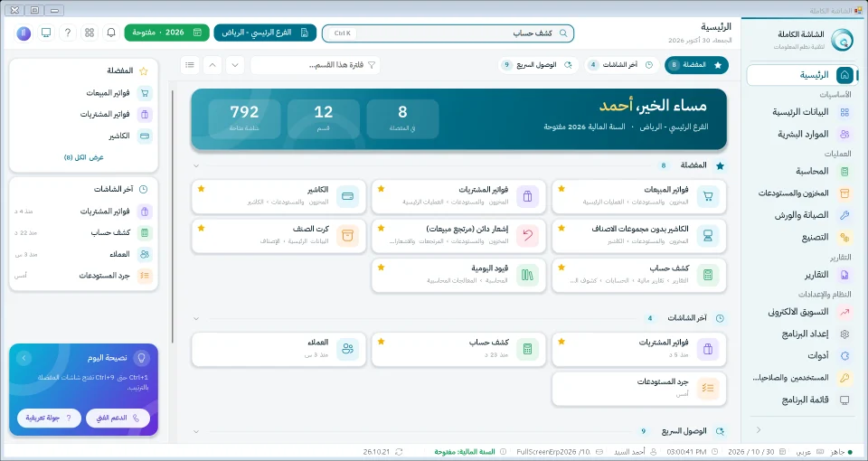Click the books icon on the قيود اليومية card
Image resolution: width=868 pixels, height=461 pixels.
click(527, 275)
